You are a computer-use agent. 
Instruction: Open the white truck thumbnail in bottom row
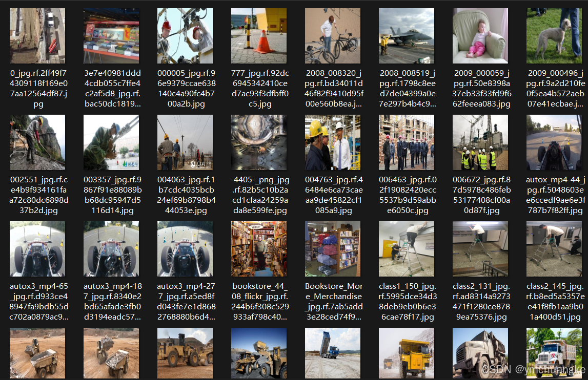[554, 353]
